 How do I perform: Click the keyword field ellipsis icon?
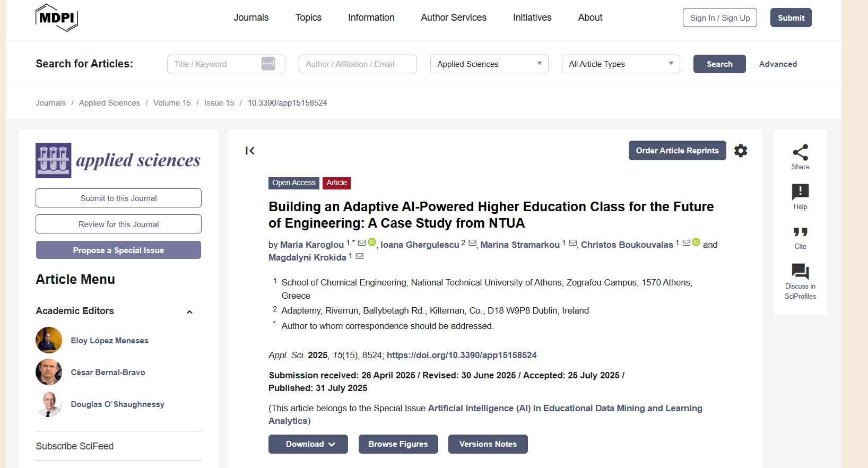tap(268, 64)
